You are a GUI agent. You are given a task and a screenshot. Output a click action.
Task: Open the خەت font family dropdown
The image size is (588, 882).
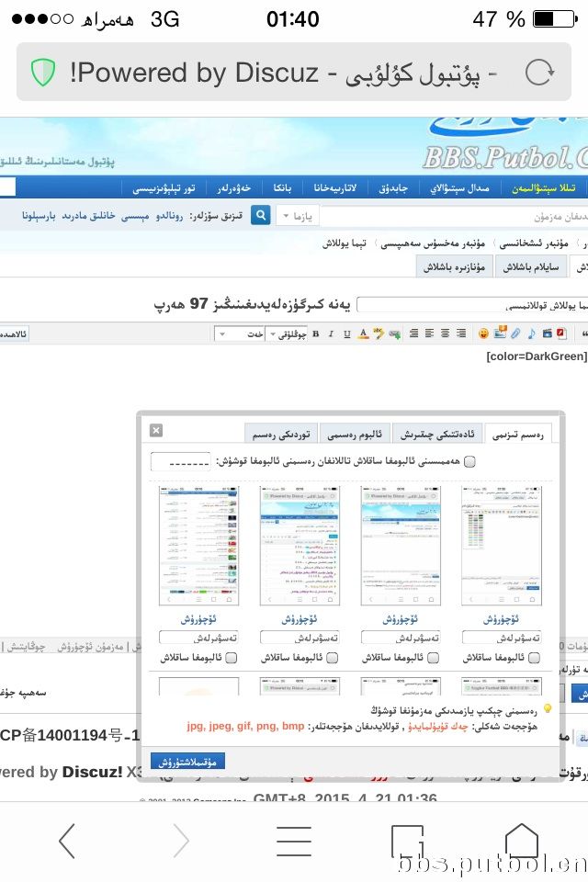tap(240, 334)
